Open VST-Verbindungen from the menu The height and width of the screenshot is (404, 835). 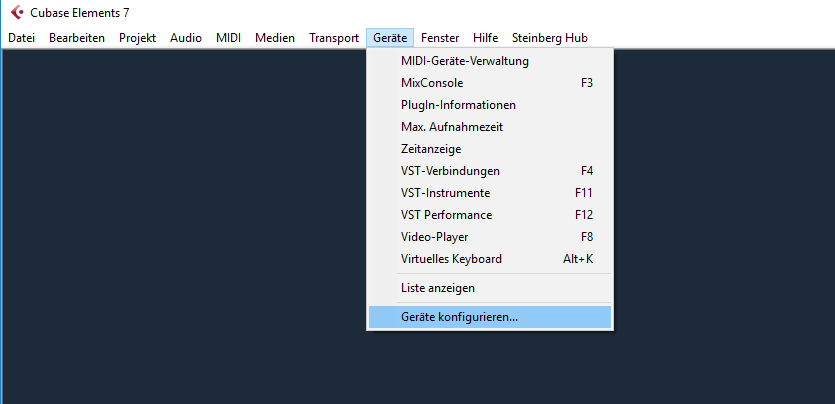(490, 171)
